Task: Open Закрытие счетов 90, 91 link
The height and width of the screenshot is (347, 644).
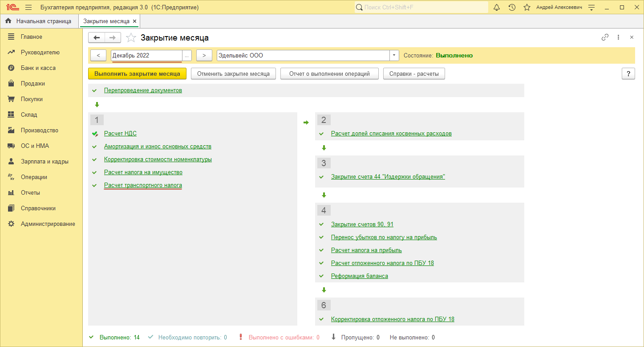Action: click(362, 224)
